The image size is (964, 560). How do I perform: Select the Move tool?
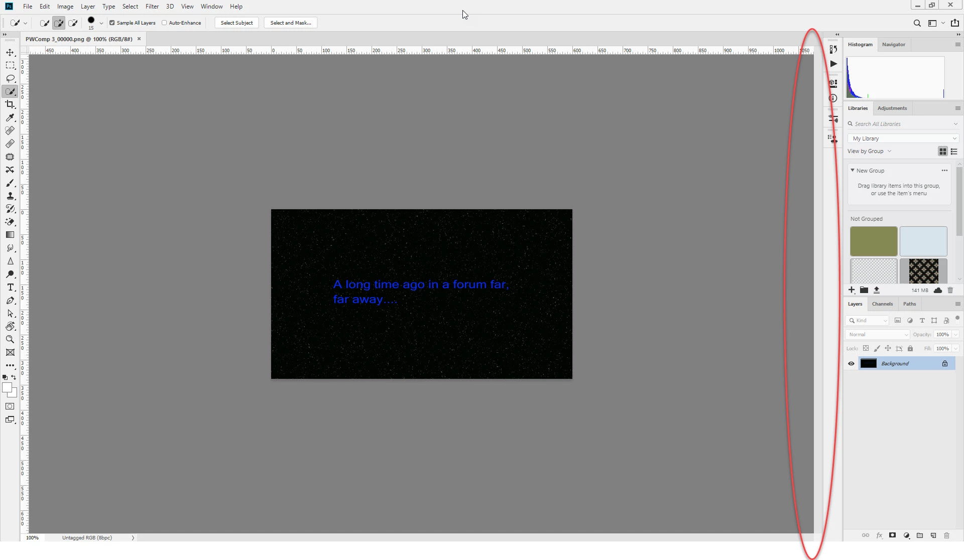(x=10, y=52)
